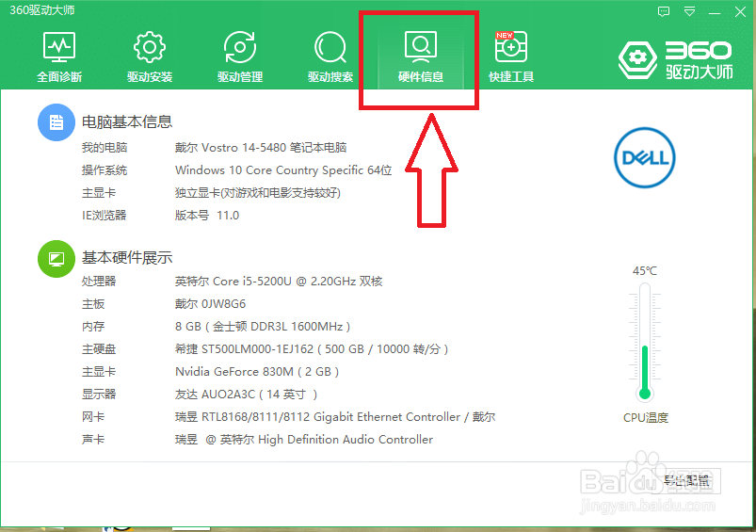Click motherboard value 戴尔 0JW8G6
The width and height of the screenshot is (756, 532).
coord(210,304)
